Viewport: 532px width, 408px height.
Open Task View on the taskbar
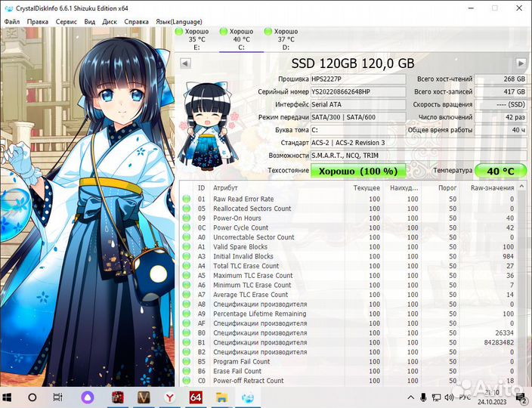(x=58, y=397)
